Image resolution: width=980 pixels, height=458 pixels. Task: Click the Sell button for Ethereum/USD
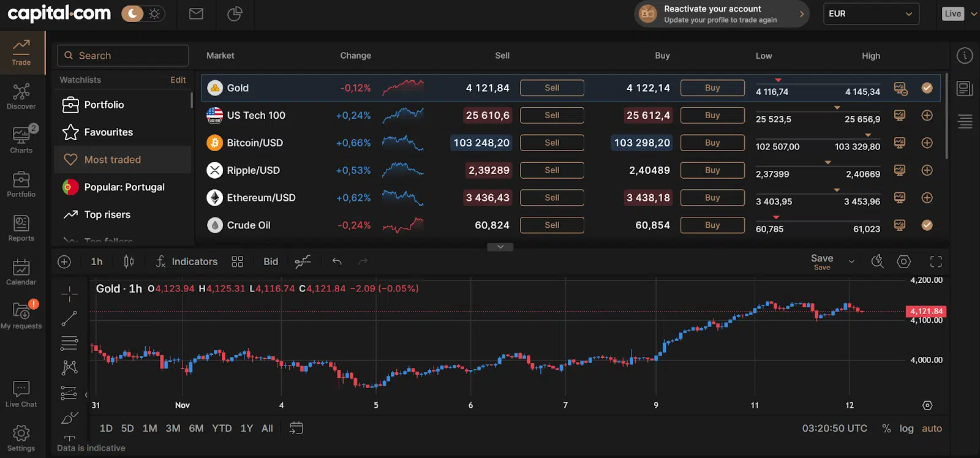point(552,198)
